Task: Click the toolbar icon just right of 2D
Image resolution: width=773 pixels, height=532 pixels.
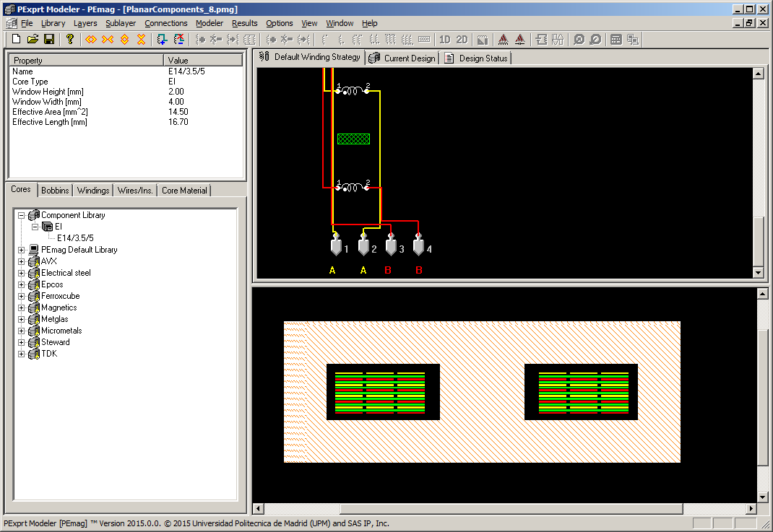Action: tap(483, 40)
